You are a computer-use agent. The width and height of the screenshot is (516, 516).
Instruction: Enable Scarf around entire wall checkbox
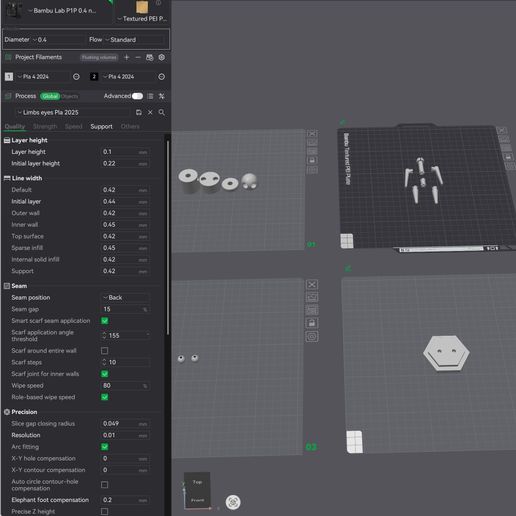pyautogui.click(x=104, y=351)
